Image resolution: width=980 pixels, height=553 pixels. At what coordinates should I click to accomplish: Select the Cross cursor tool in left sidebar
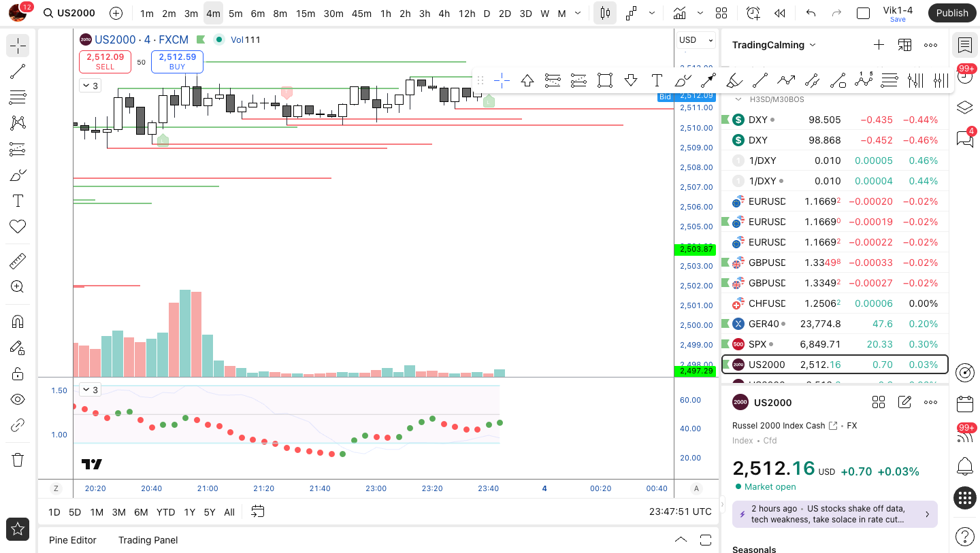[18, 46]
